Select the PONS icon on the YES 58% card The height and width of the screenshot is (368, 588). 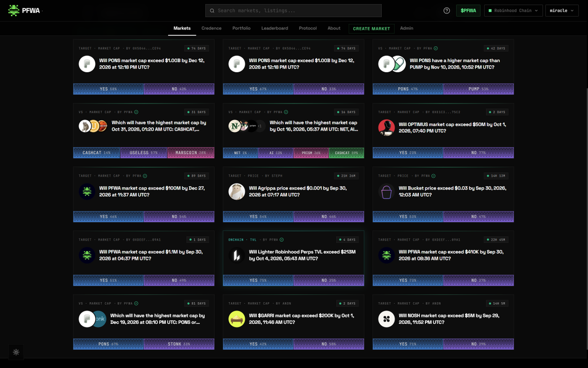[x=87, y=64]
